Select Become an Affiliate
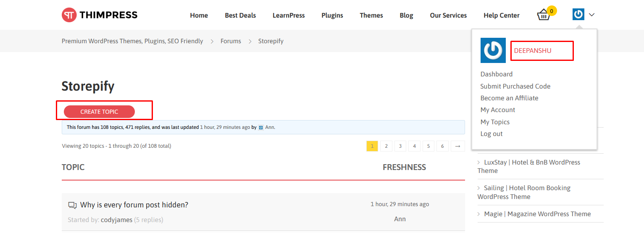Image resolution: width=644 pixels, height=233 pixels. [x=509, y=98]
